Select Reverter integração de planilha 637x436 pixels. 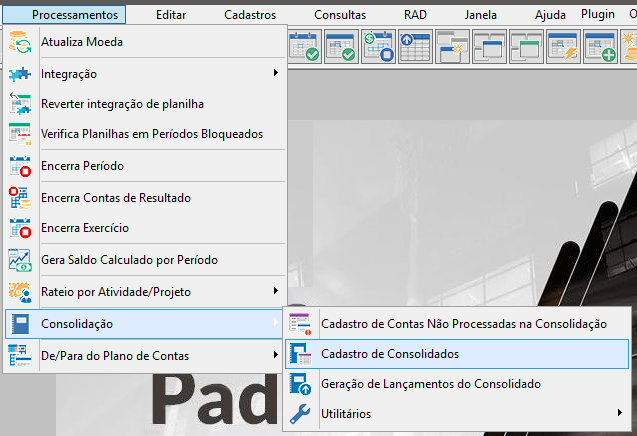pyautogui.click(x=144, y=104)
